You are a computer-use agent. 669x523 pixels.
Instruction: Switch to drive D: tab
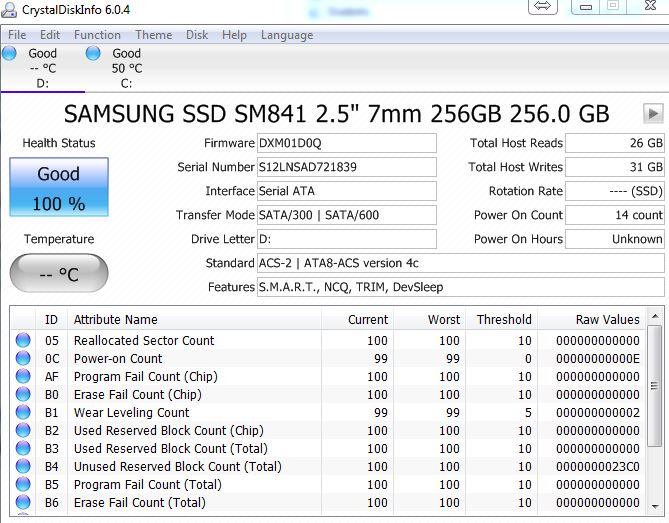click(43, 68)
